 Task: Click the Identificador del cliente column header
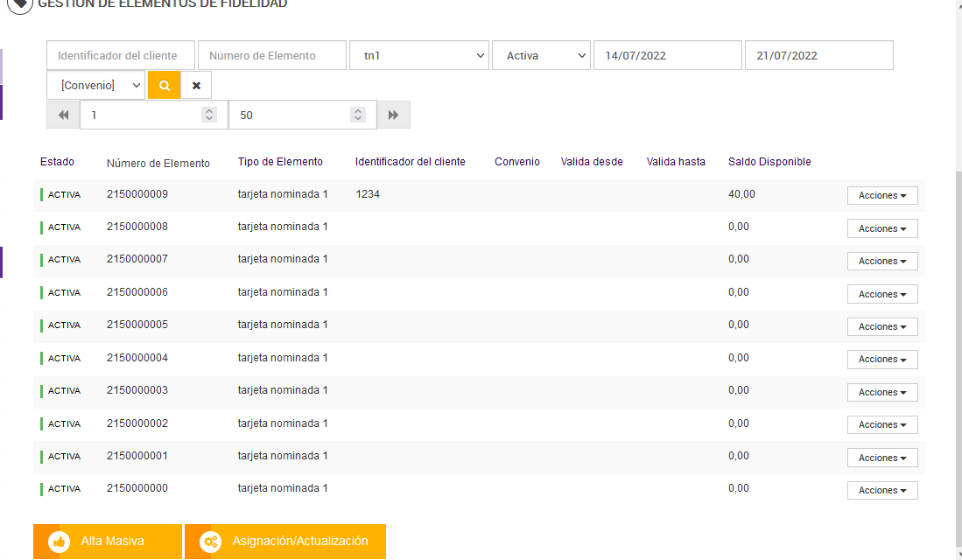tap(411, 162)
